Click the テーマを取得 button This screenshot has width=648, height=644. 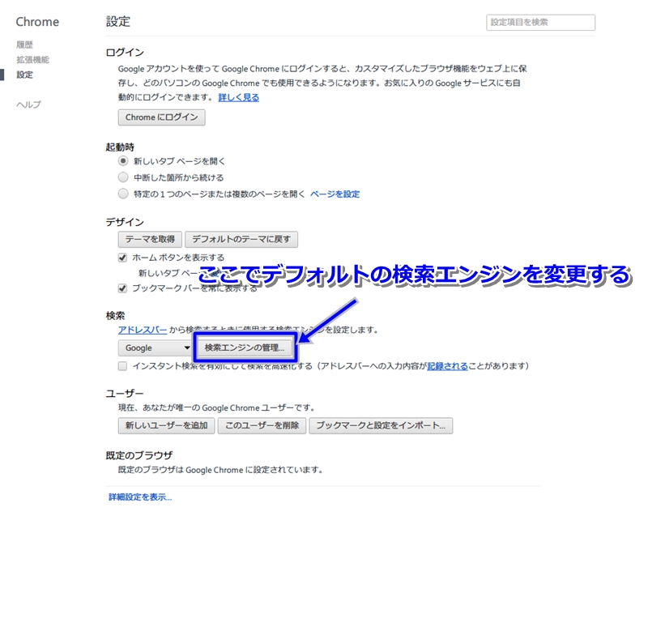tap(150, 239)
